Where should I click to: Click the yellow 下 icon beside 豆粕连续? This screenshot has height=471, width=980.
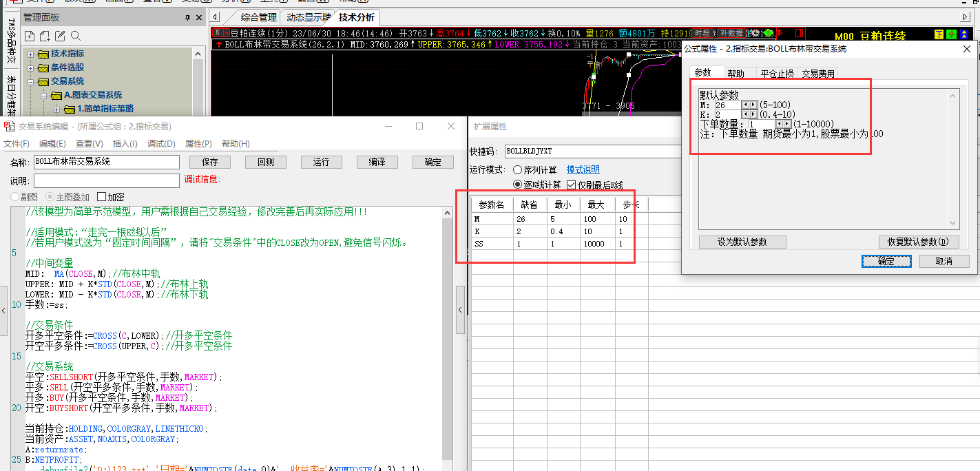939,34
